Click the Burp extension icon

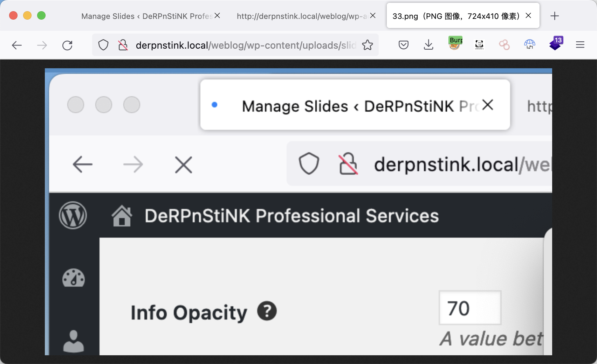click(x=455, y=44)
